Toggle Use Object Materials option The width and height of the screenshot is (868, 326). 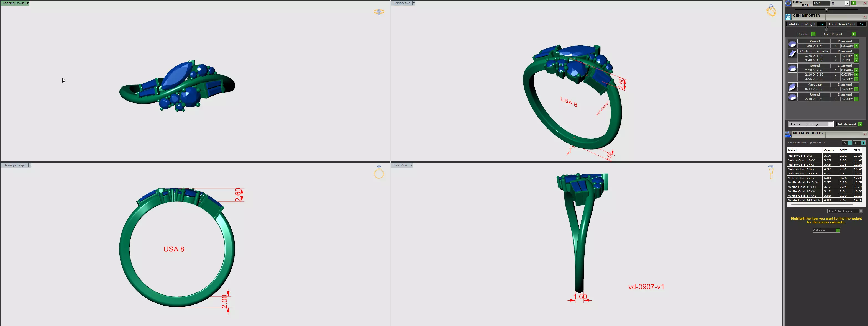point(861,211)
